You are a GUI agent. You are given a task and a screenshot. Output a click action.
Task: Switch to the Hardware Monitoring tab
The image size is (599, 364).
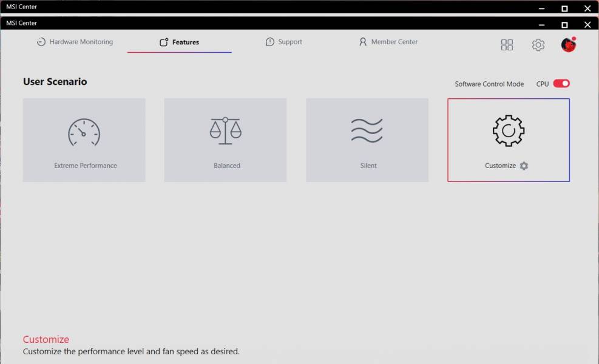point(75,42)
